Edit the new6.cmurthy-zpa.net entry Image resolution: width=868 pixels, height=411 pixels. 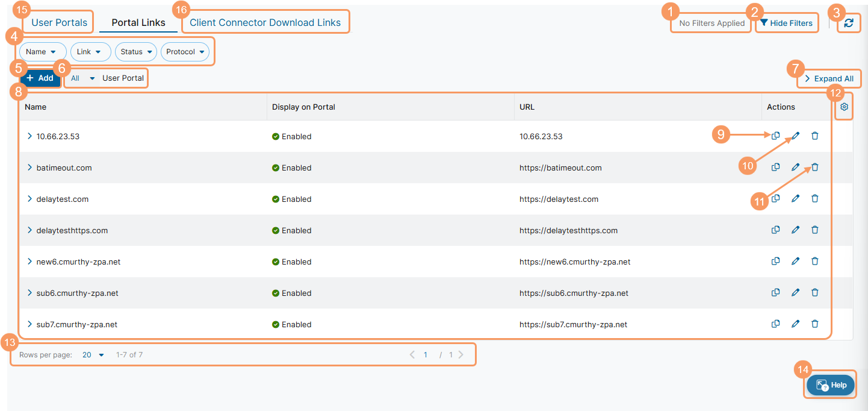pyautogui.click(x=795, y=262)
